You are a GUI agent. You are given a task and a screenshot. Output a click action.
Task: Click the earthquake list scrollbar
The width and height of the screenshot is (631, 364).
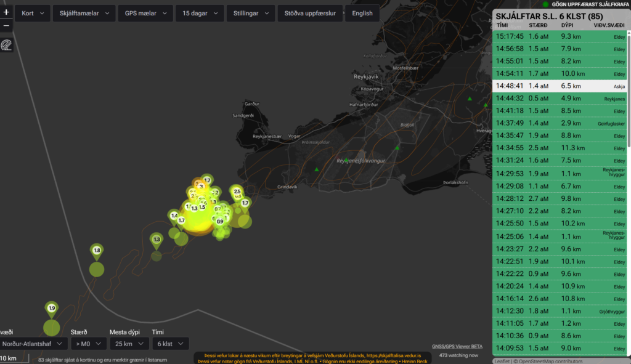[628, 92]
